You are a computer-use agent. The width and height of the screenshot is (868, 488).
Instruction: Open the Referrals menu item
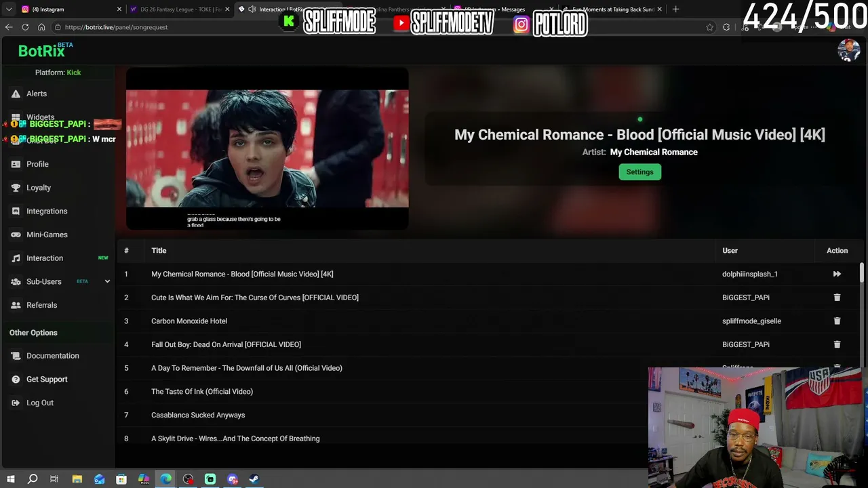pyautogui.click(x=41, y=305)
